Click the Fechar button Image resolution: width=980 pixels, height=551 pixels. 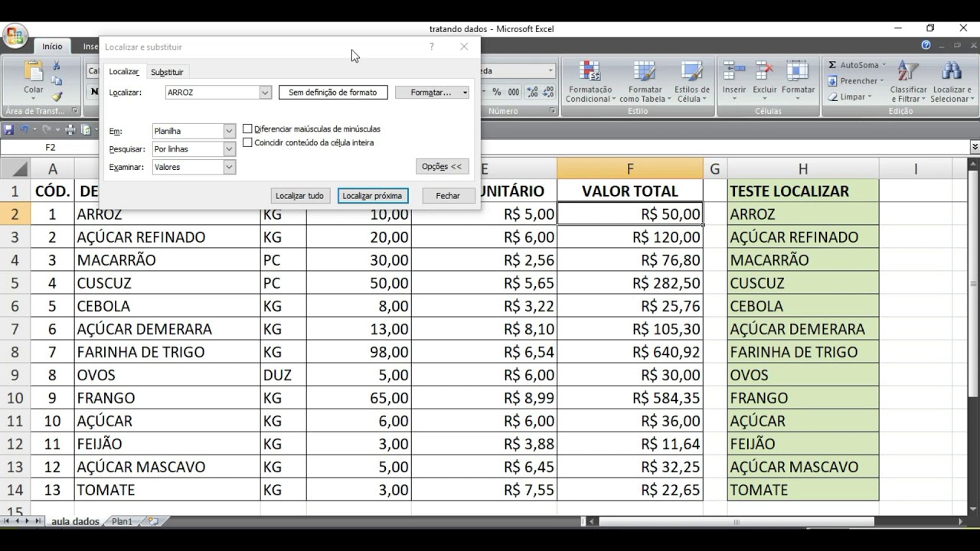tap(448, 196)
